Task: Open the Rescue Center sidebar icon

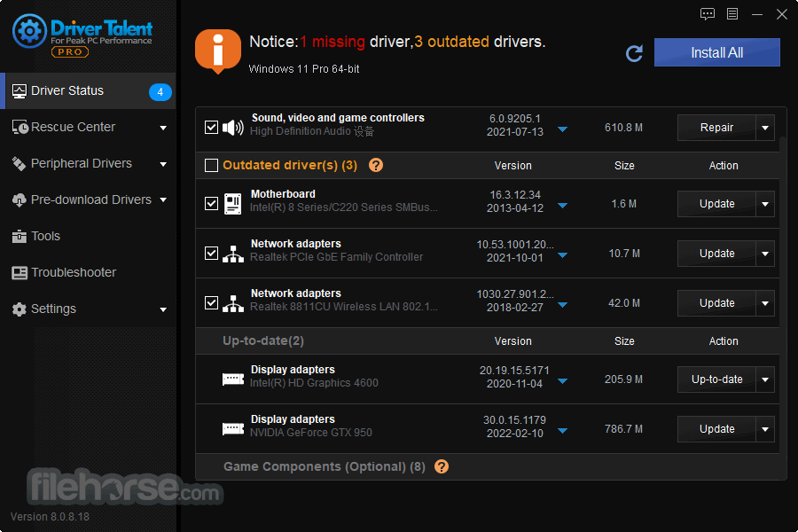Action: tap(20, 127)
